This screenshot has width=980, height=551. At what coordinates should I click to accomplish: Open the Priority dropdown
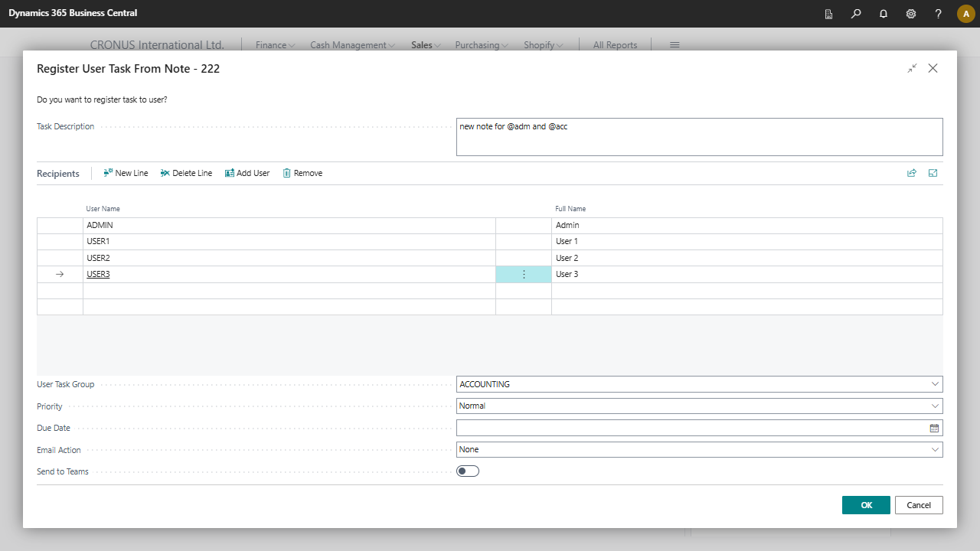coord(935,406)
